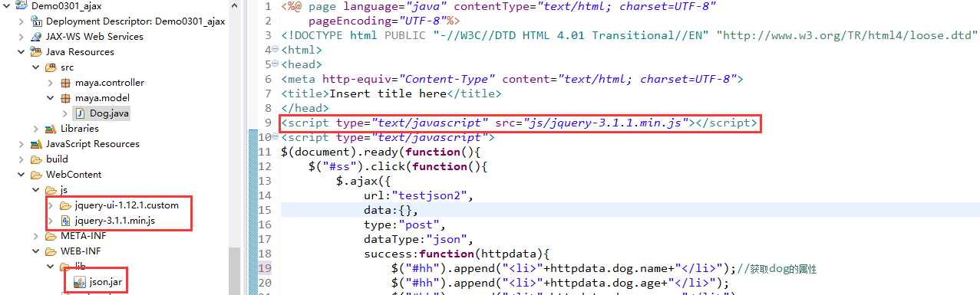Image resolution: width=980 pixels, height=295 pixels.
Task: Click the "js/jquery-3.1.1.min.js" src string
Action: point(606,123)
